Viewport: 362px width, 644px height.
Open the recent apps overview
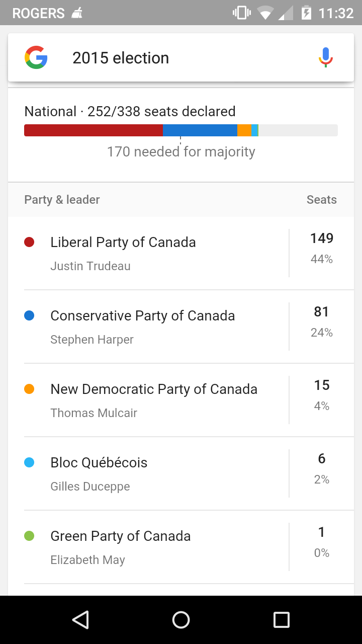(x=282, y=620)
